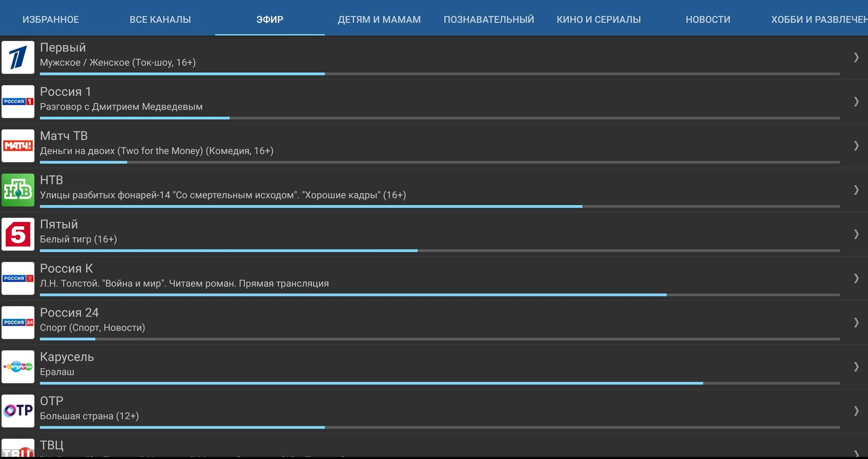Open the chevron for Россия 24
The image size is (868, 459).
pyautogui.click(x=856, y=323)
